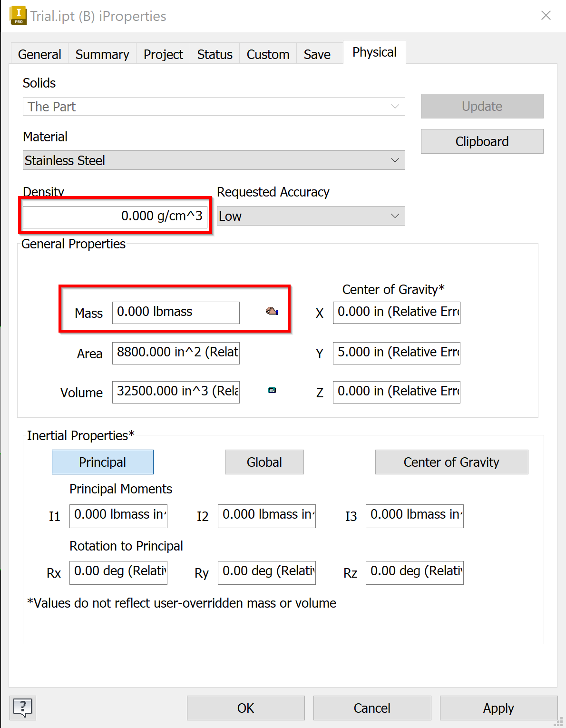Image resolution: width=566 pixels, height=728 pixels.
Task: Open the Custom tab
Action: (268, 54)
